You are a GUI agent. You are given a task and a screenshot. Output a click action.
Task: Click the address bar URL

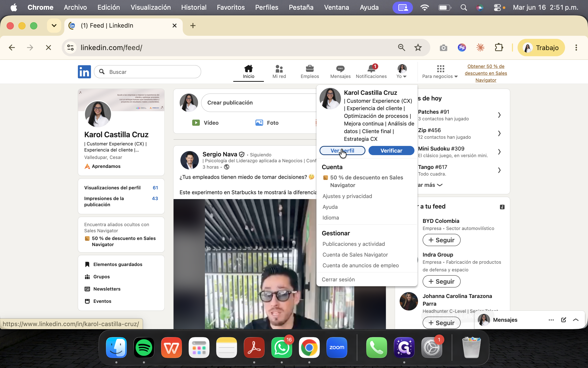pos(112,48)
